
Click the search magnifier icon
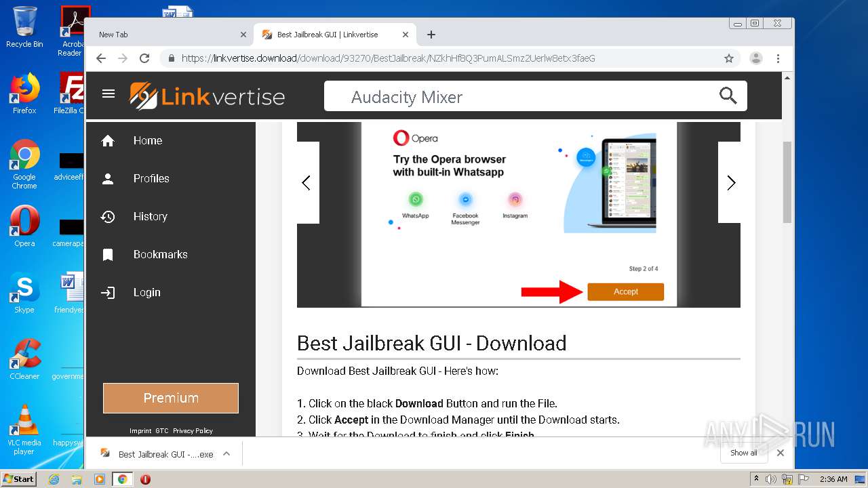pos(728,96)
